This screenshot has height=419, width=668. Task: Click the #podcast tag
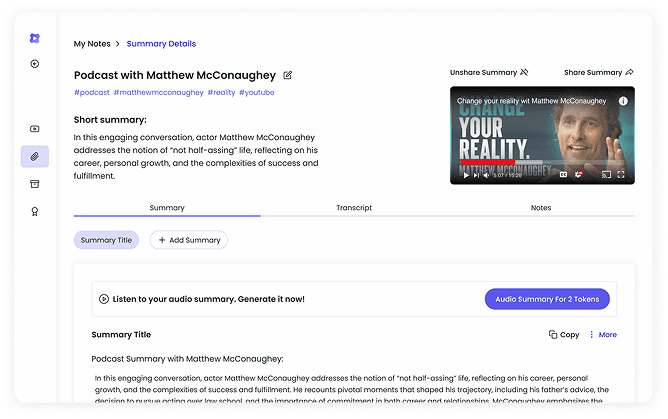pos(92,92)
